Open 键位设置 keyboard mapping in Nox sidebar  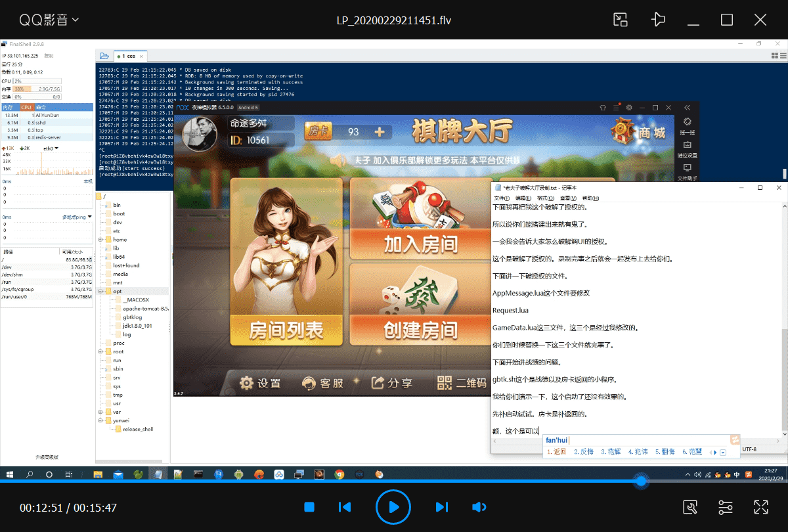click(687, 148)
